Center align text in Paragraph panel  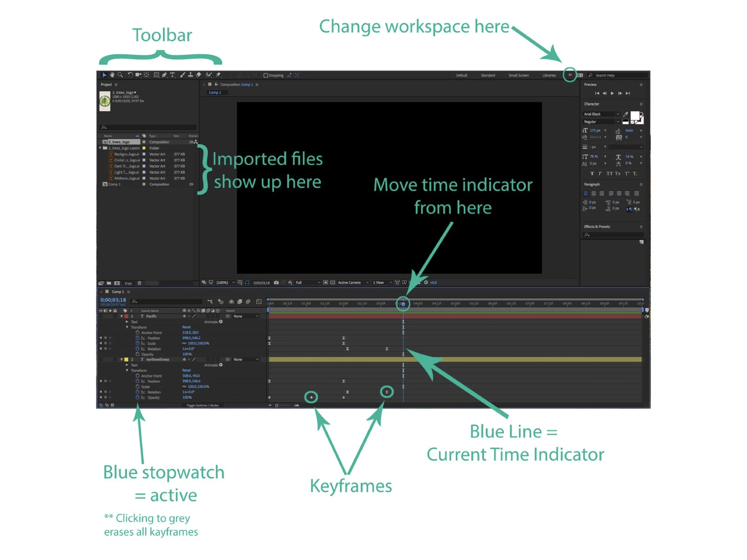point(594,194)
